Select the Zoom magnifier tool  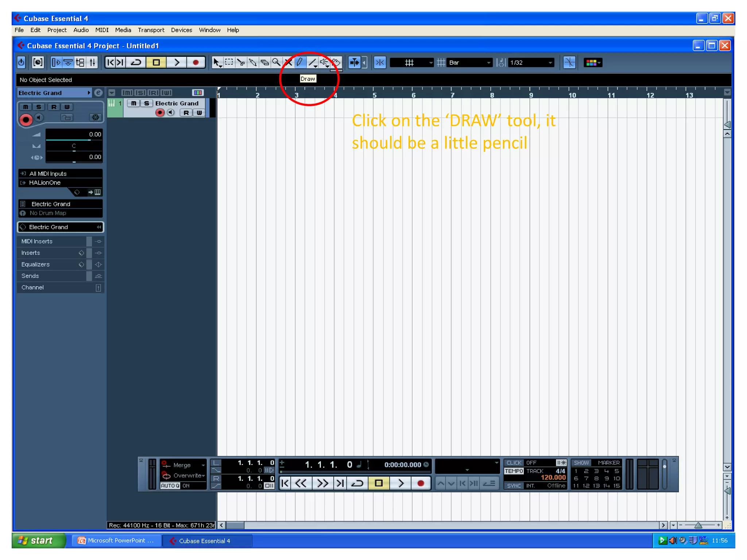click(276, 62)
